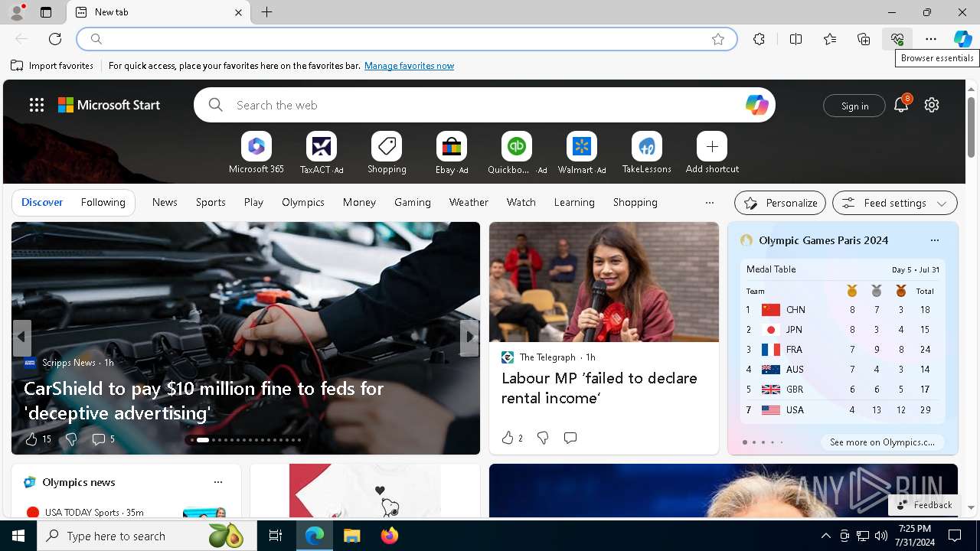
Task: Open notifications bell icon
Action: (901, 105)
